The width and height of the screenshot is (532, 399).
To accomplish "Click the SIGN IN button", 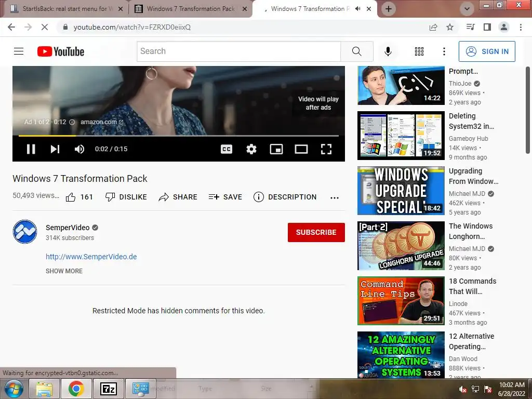I will (x=487, y=51).
